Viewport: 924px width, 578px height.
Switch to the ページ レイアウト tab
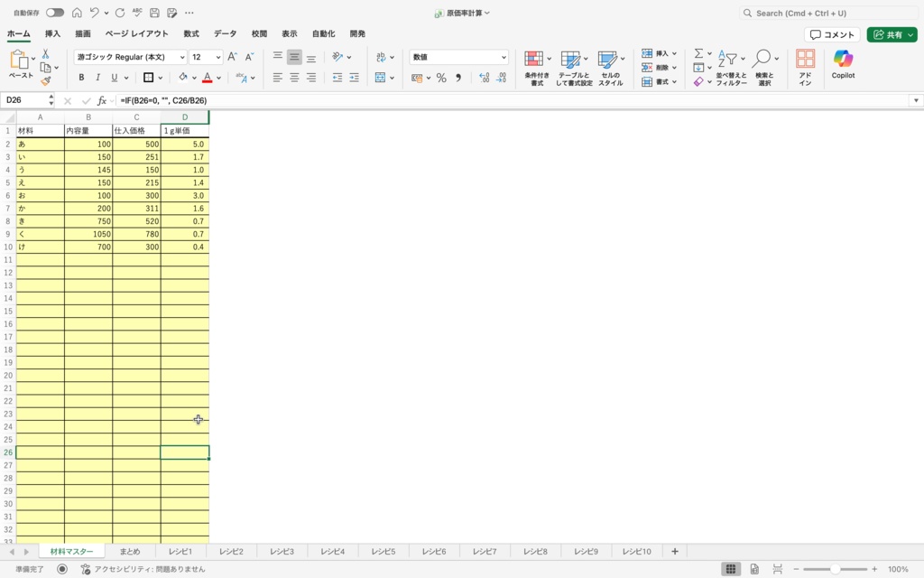pyautogui.click(x=137, y=33)
